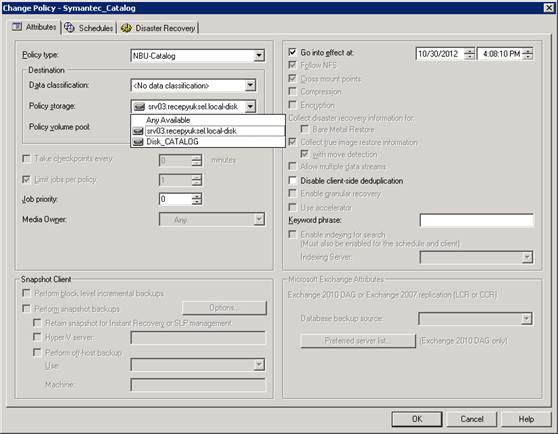Choose srv03.recepyuksel.local-disk from storage list

click(208, 131)
